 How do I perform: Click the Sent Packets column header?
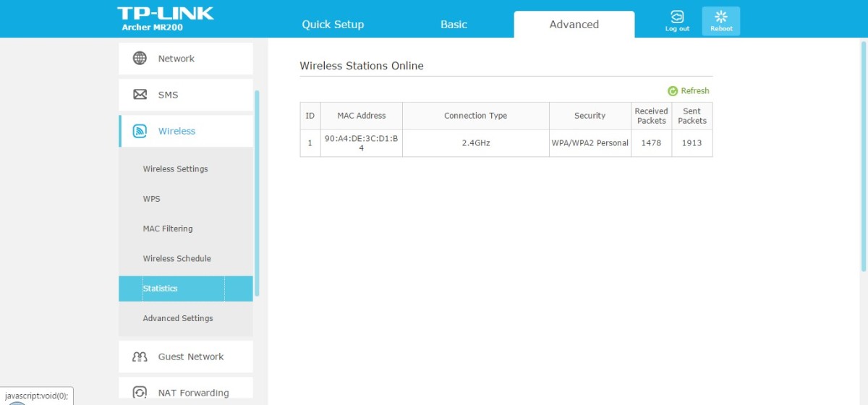[x=692, y=116]
